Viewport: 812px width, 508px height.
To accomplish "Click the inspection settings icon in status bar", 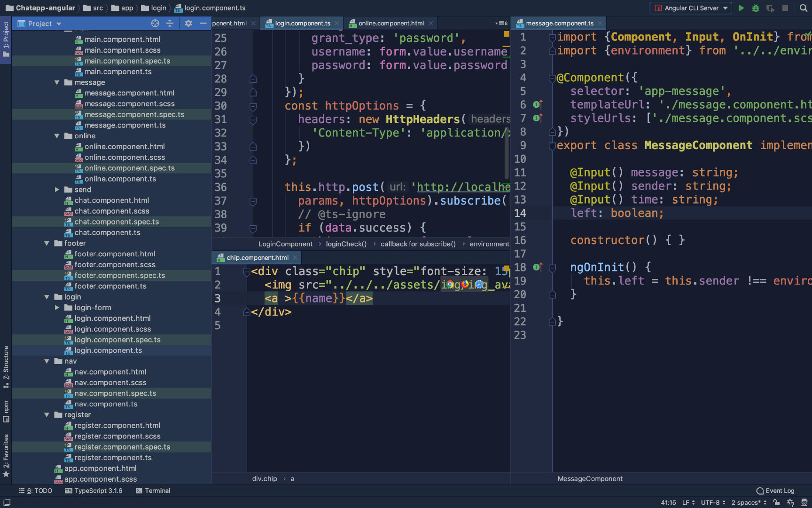I will coord(790,502).
